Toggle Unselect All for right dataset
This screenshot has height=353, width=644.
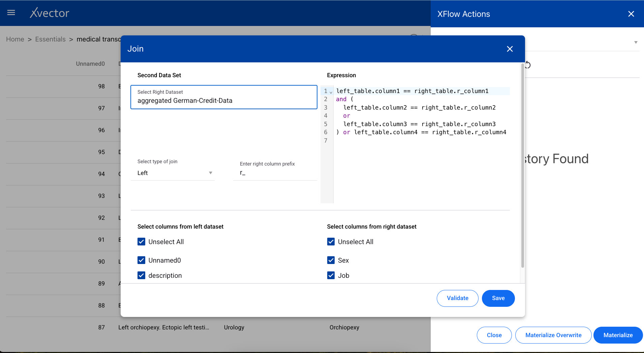(x=331, y=242)
